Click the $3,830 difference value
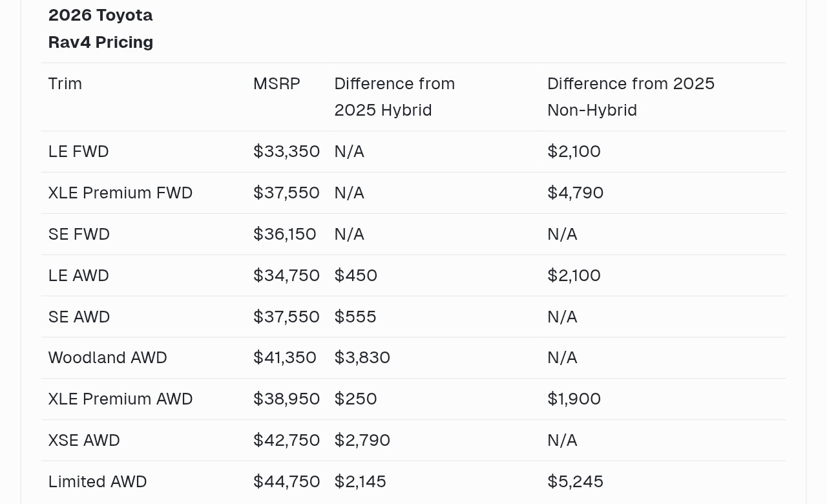The height and width of the screenshot is (504, 827). coord(362,357)
